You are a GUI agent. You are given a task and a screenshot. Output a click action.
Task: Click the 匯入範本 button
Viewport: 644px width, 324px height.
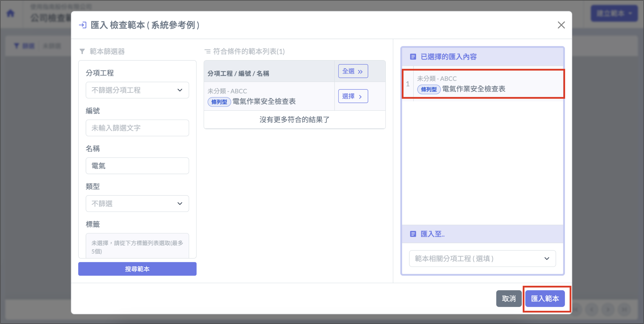(x=545, y=298)
